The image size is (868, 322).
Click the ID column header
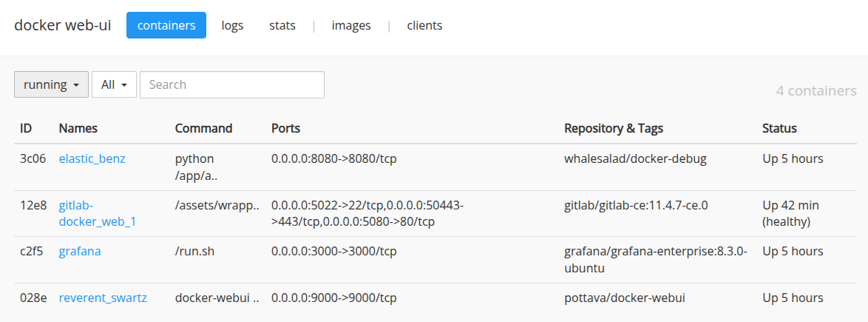[x=26, y=128]
